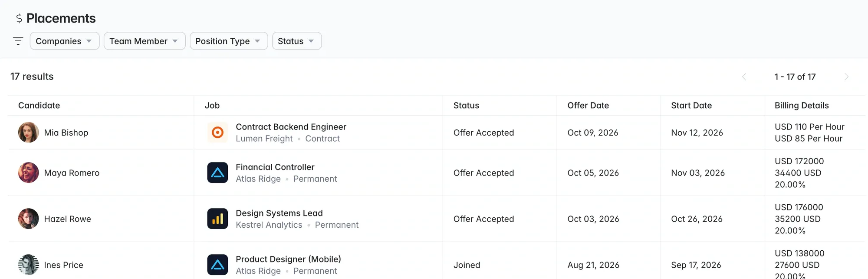This screenshot has height=279, width=868.
Task: Click the '17 results' count
Action: [x=32, y=76]
